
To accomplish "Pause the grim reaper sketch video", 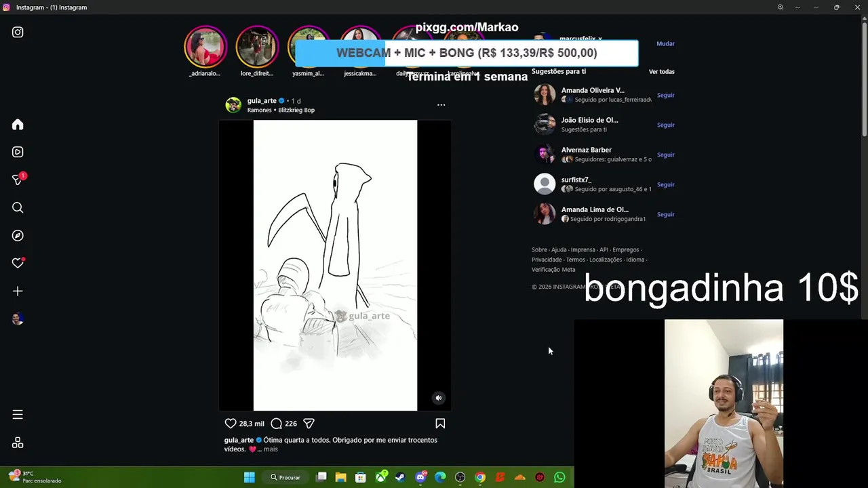I will click(335, 265).
